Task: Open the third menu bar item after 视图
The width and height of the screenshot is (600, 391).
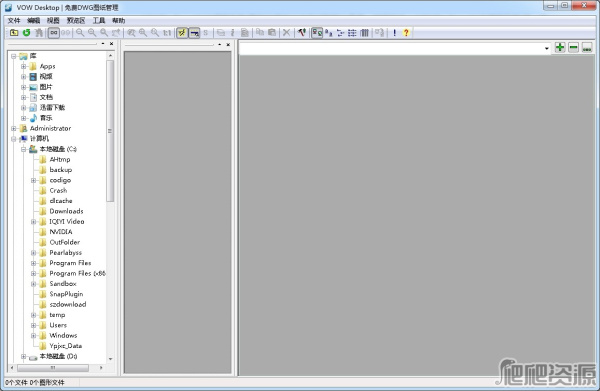Action: (76, 20)
